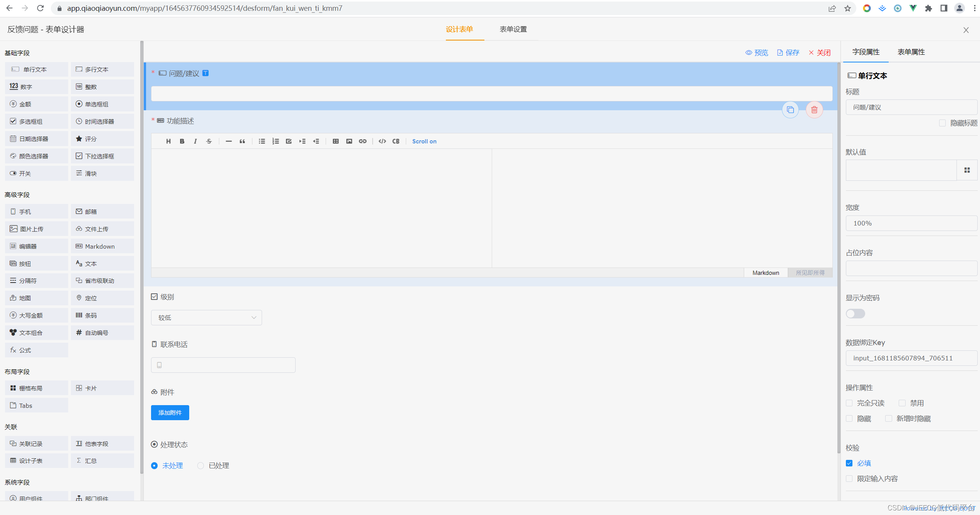Insert image in Markdown toolbar

[x=349, y=141]
